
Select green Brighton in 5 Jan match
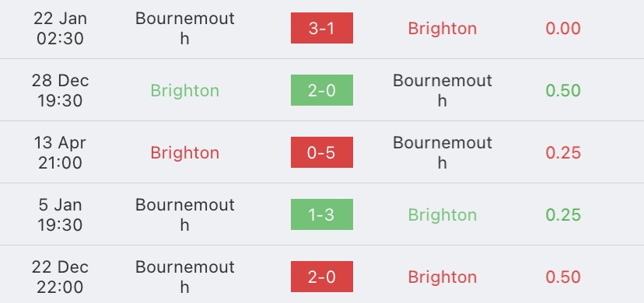(x=443, y=215)
